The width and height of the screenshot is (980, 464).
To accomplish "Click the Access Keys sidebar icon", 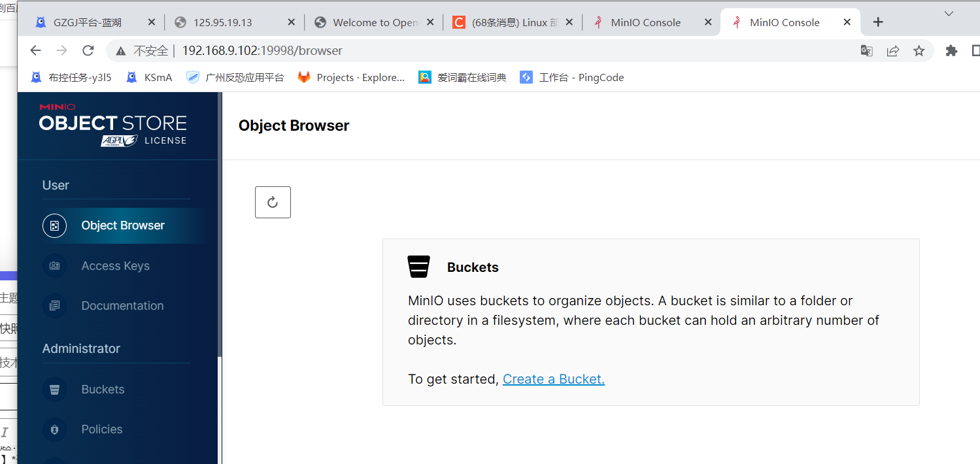I will (54, 266).
